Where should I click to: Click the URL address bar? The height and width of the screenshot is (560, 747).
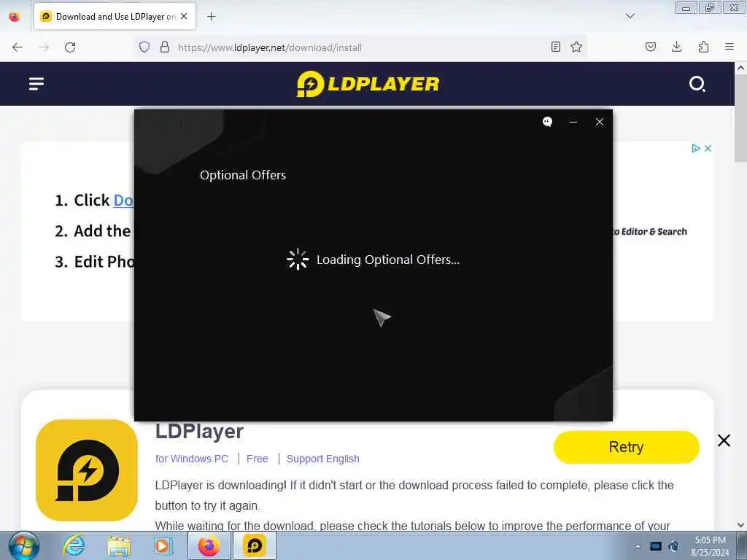pyautogui.click(x=362, y=47)
